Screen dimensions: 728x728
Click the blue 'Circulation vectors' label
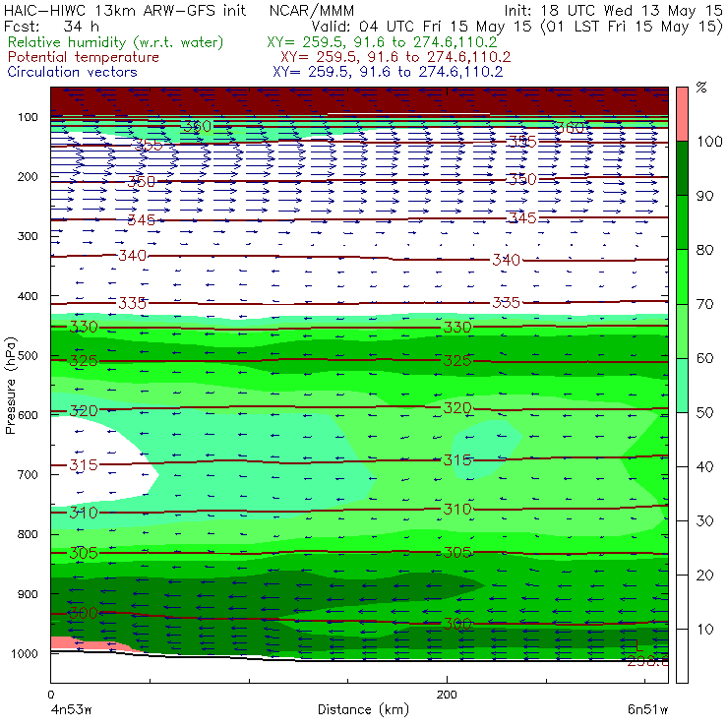(72, 72)
